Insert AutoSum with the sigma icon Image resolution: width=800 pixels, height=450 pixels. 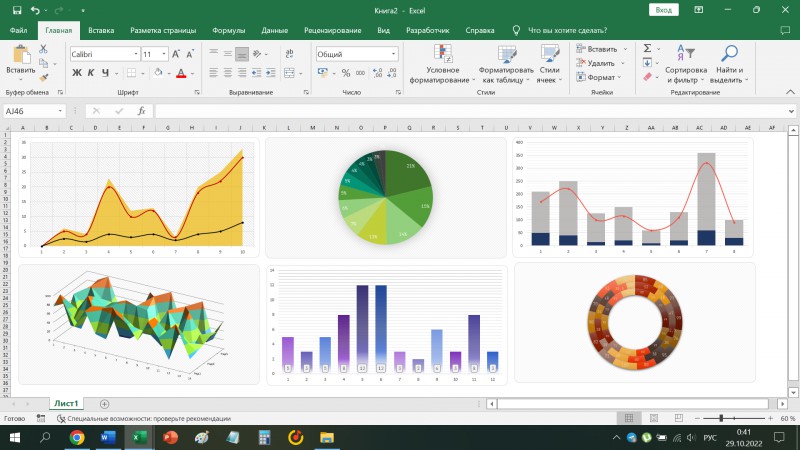pyautogui.click(x=647, y=48)
